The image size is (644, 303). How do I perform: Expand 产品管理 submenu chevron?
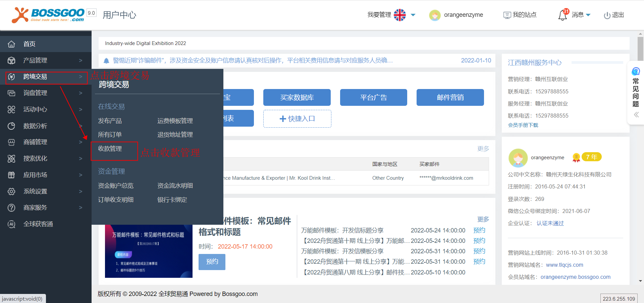pyautogui.click(x=80, y=60)
